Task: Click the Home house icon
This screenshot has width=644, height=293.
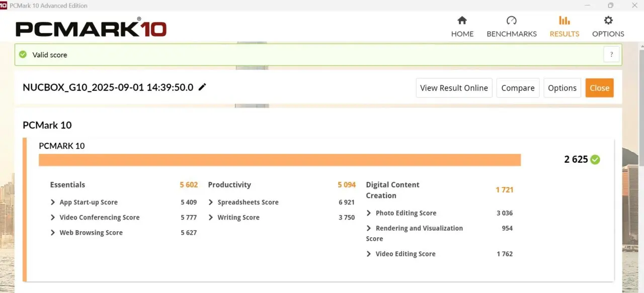Action: (x=462, y=21)
